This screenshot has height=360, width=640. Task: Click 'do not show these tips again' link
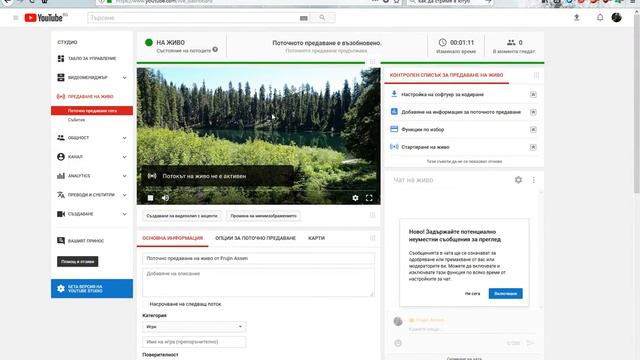pos(464,162)
